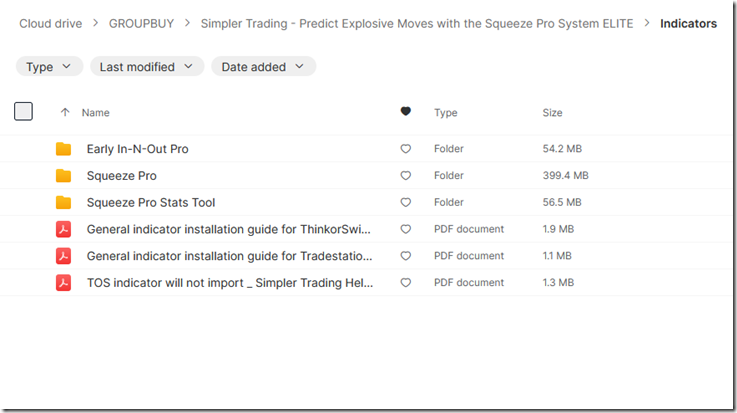This screenshot has height=413, width=737.
Task: Click Squeeze Pro Stats Tool folder icon
Action: tap(63, 203)
